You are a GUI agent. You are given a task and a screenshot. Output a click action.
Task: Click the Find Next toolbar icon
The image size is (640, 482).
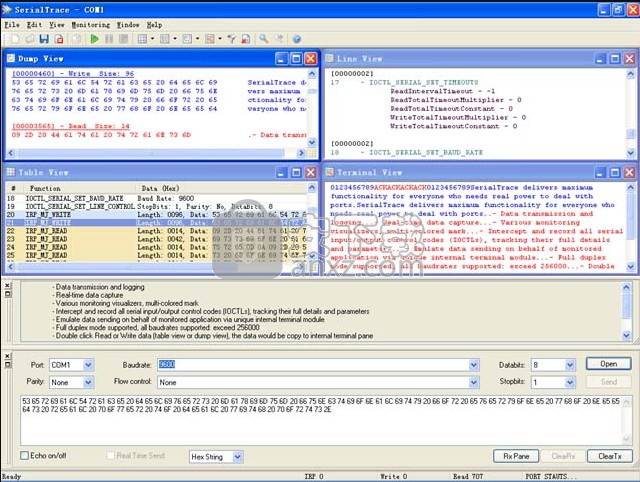pos(279,39)
